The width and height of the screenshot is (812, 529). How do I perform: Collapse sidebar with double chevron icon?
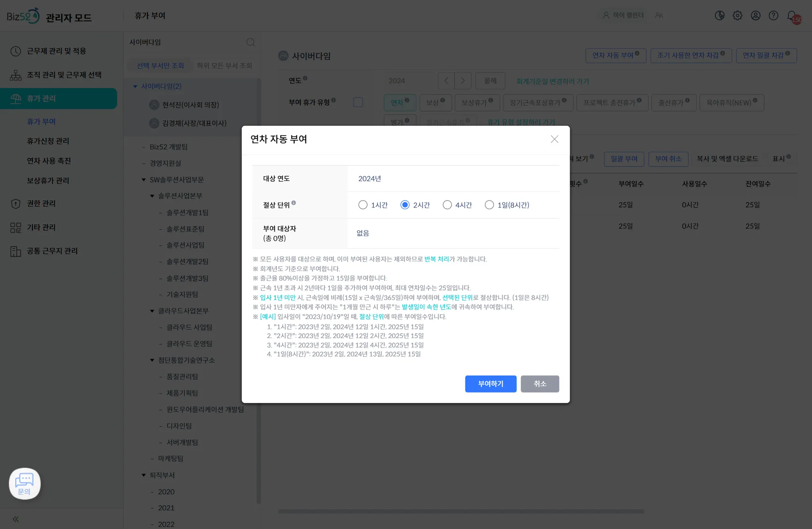click(x=16, y=519)
